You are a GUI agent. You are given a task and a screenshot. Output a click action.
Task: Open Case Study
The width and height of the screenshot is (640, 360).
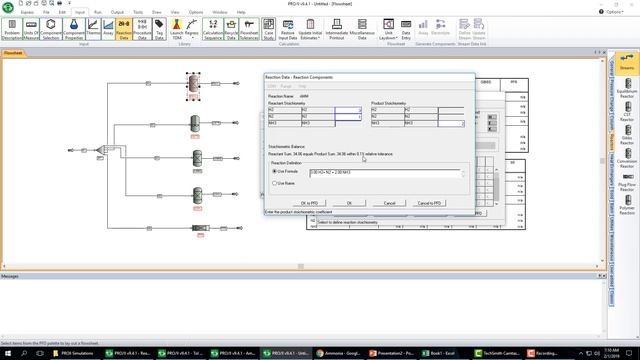coord(269,29)
